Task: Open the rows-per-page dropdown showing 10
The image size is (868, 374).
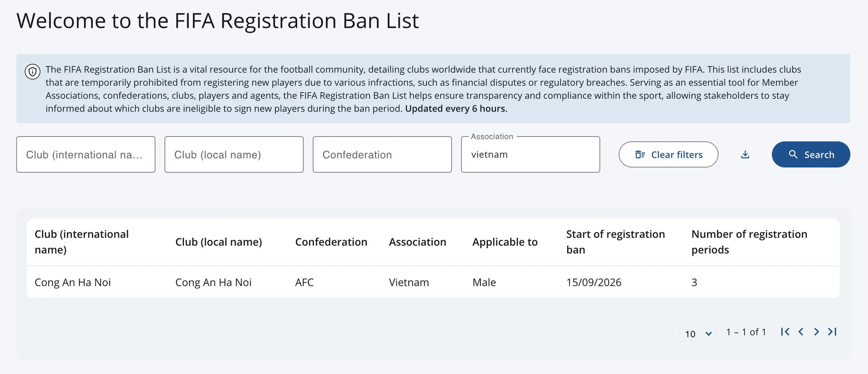Action: coord(697,334)
